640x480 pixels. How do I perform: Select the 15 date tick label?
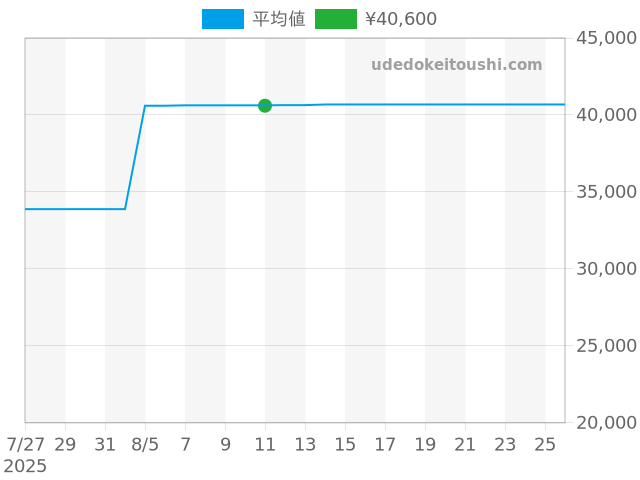[x=345, y=443]
